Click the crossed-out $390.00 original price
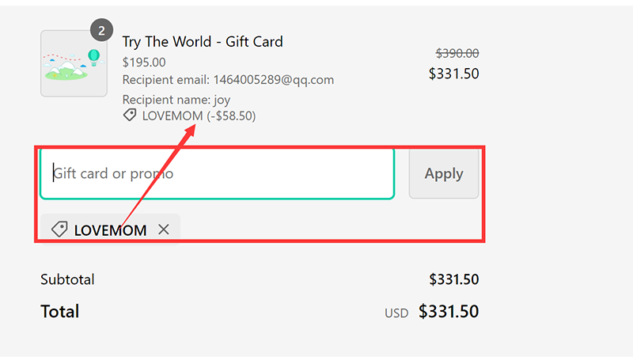 [457, 53]
